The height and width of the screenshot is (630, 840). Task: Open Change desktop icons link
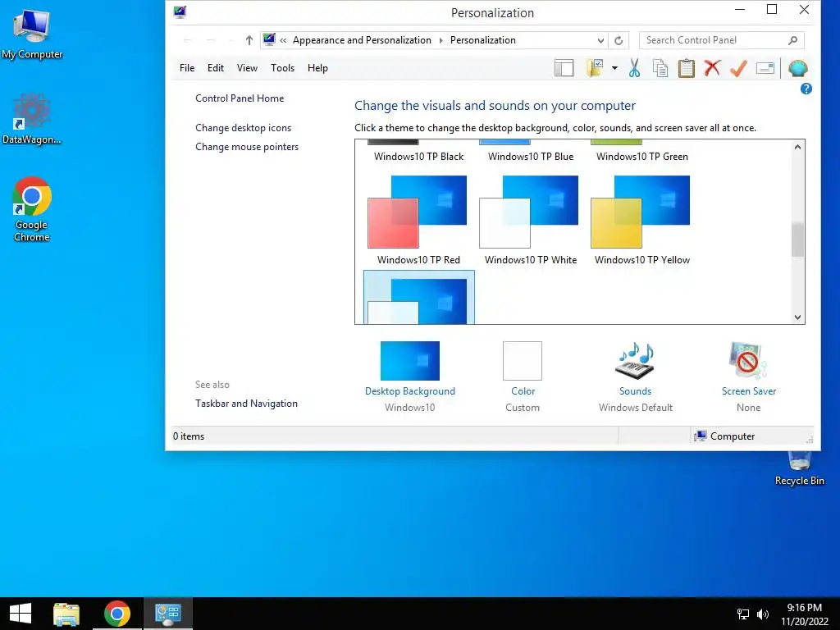tap(243, 128)
